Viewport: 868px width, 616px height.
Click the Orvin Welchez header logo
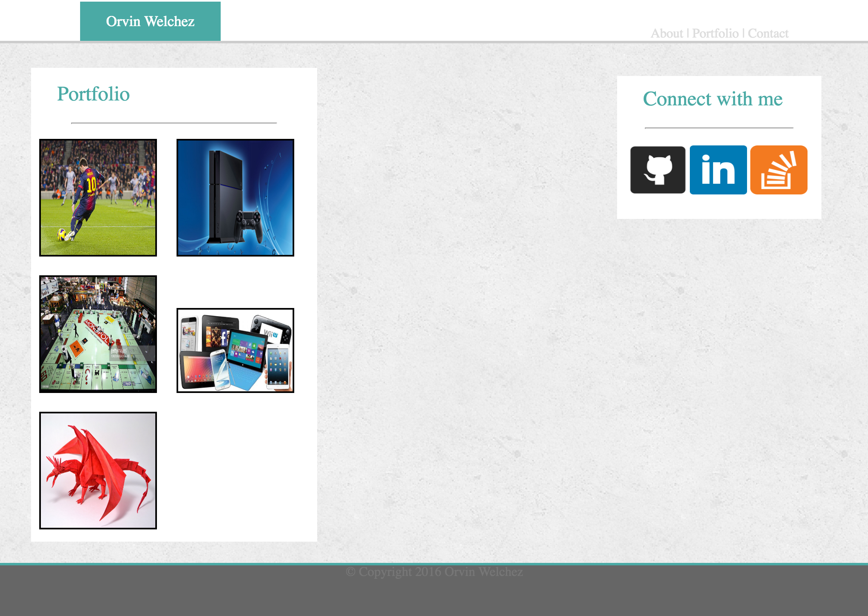(150, 21)
